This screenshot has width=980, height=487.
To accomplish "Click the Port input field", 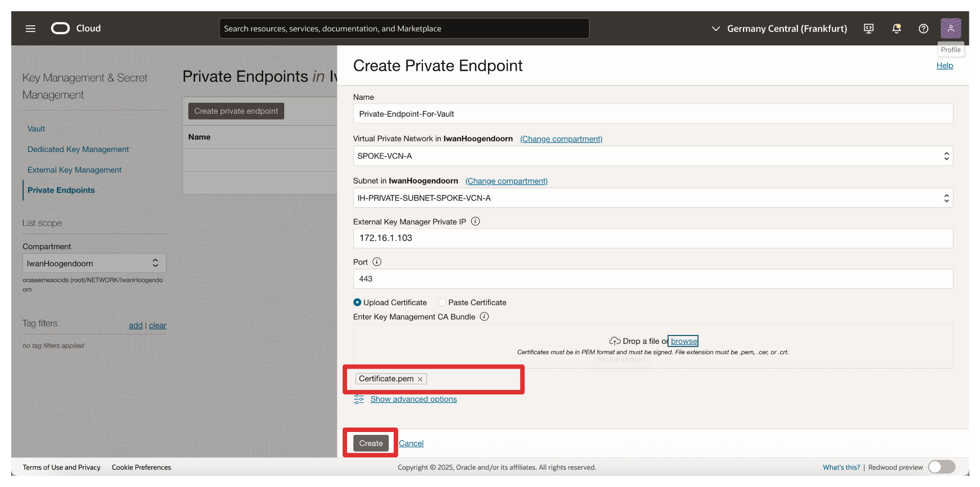I will [653, 279].
